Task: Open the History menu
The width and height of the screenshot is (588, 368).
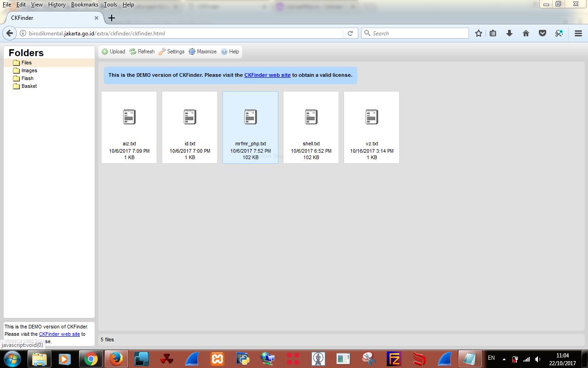Action: 57,5
